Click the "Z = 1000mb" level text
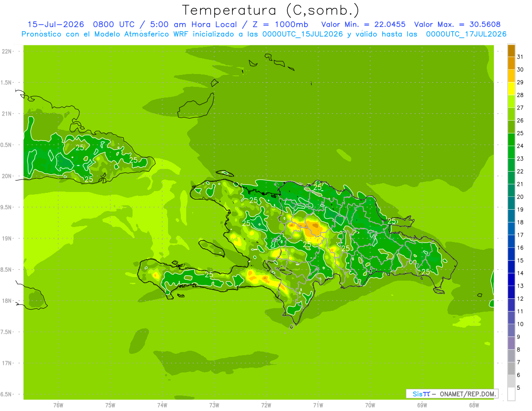The width and height of the screenshot is (532, 411). pos(280,24)
